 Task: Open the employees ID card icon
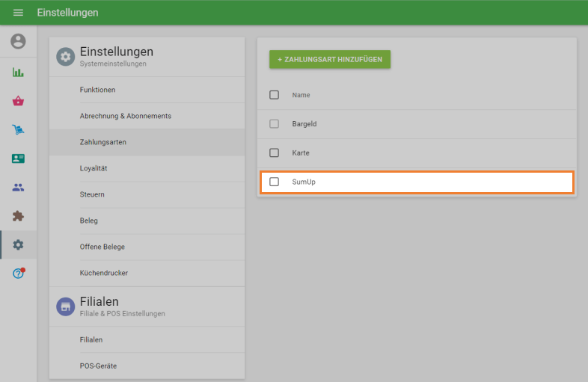click(18, 158)
